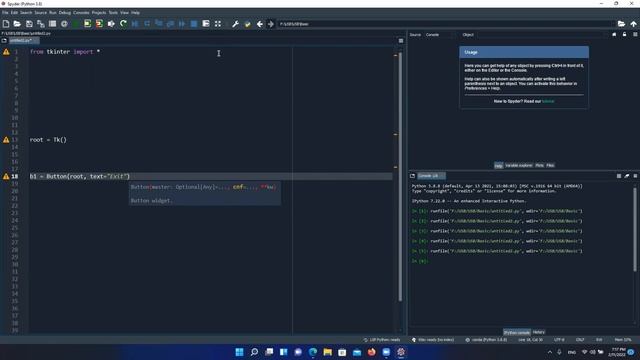
Task: Save all files toolbar icon
Action: coord(41,24)
